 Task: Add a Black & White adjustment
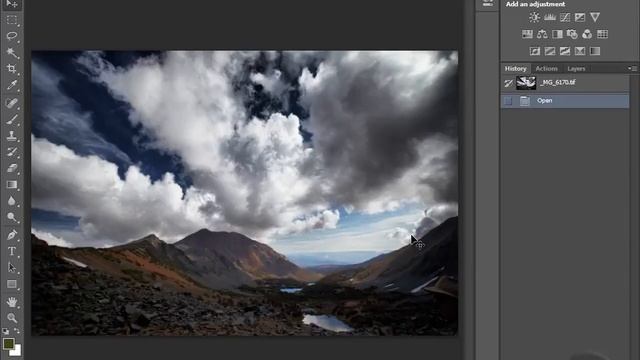(x=557, y=34)
